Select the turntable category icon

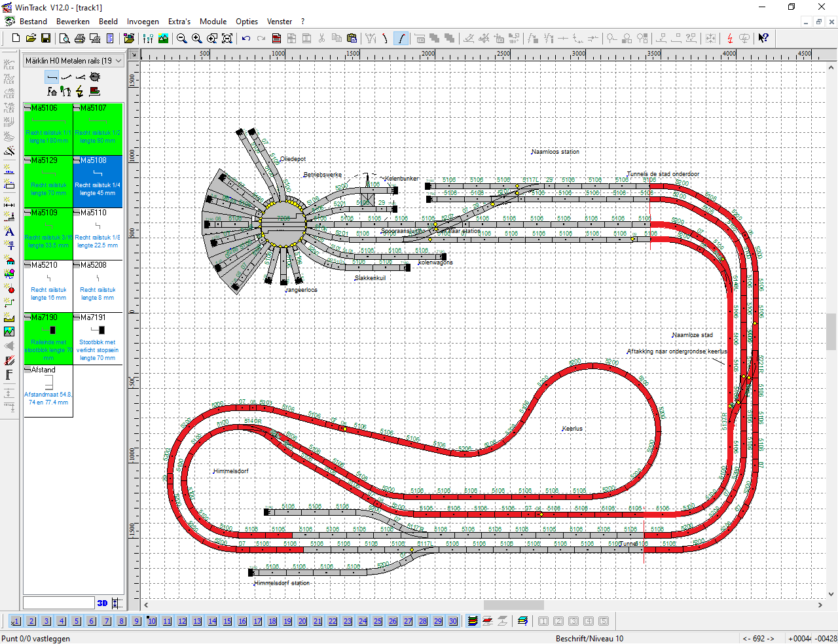95,77
